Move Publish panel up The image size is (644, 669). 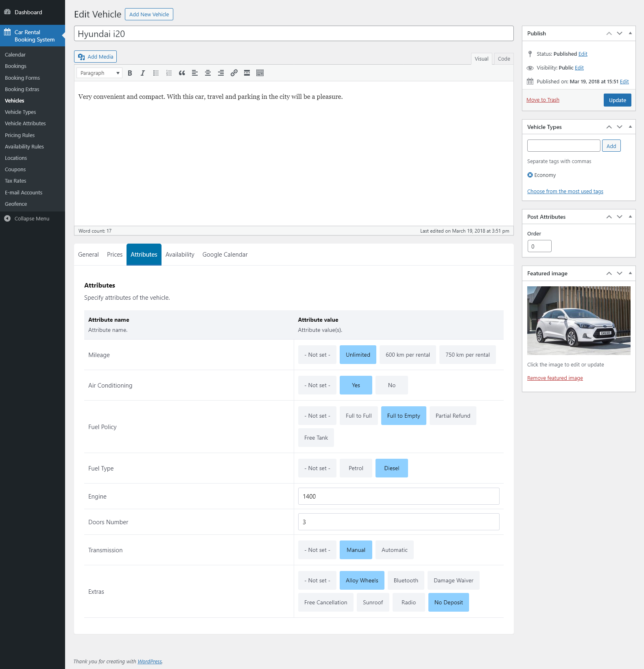click(609, 33)
